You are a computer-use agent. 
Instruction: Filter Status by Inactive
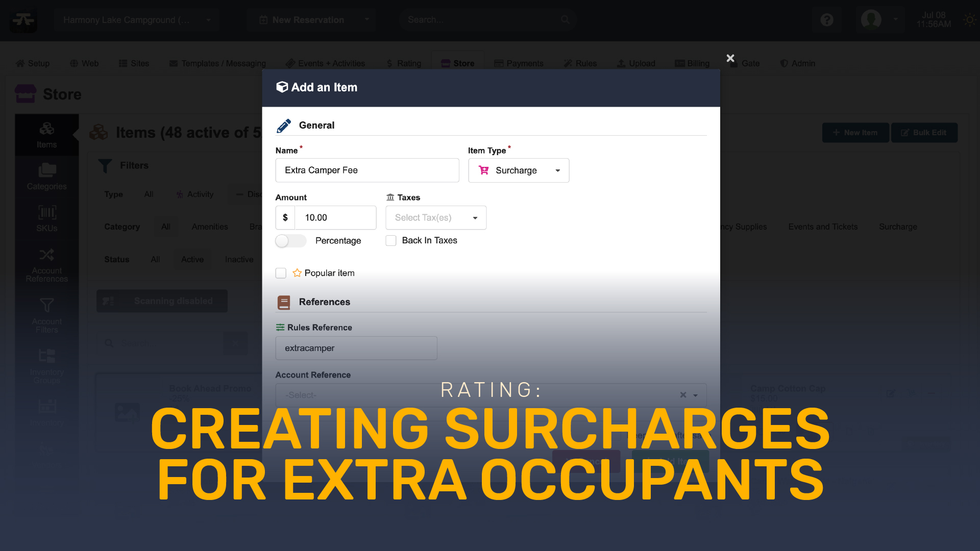click(239, 260)
